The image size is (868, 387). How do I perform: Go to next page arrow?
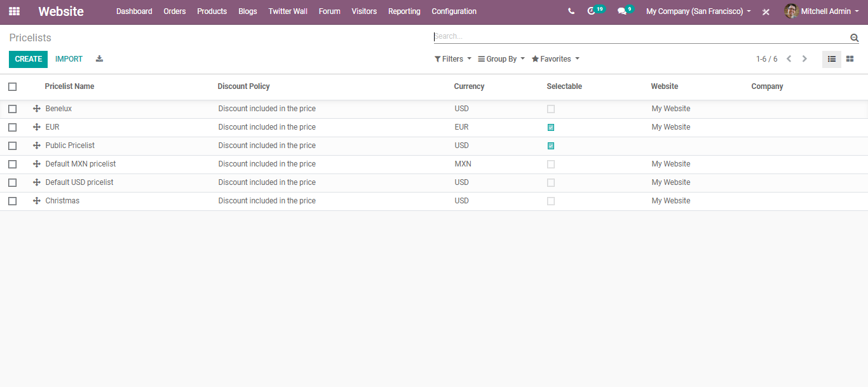(804, 59)
